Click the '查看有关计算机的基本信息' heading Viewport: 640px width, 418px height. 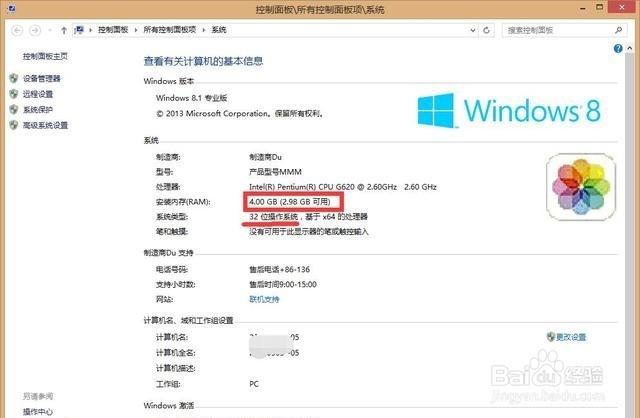(x=203, y=61)
